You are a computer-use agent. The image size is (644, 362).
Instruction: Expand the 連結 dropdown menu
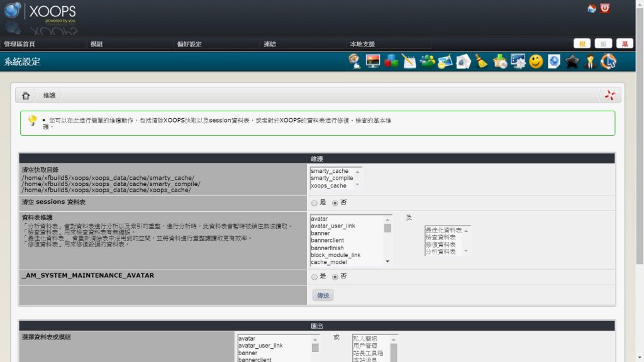click(x=270, y=44)
